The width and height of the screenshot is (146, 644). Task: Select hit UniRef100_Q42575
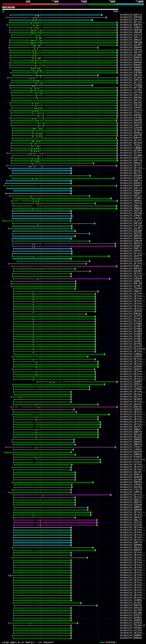point(131,256)
